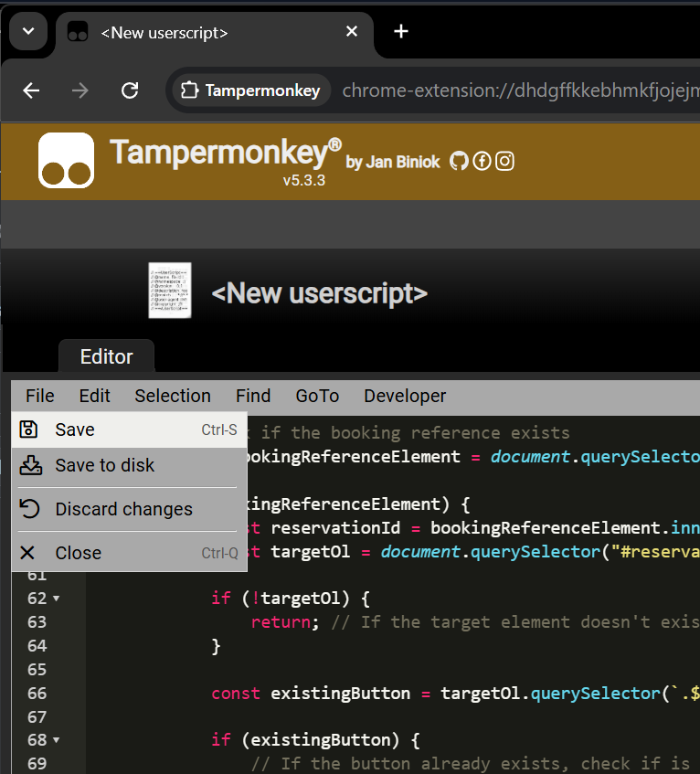
Task: Switch to the Editor tab
Action: (107, 356)
